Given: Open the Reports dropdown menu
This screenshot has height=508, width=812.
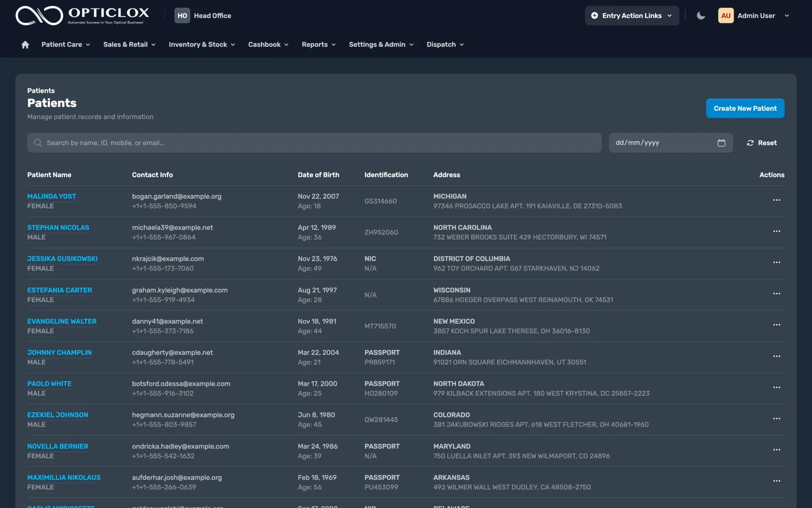Looking at the screenshot, I should tap(318, 44).
